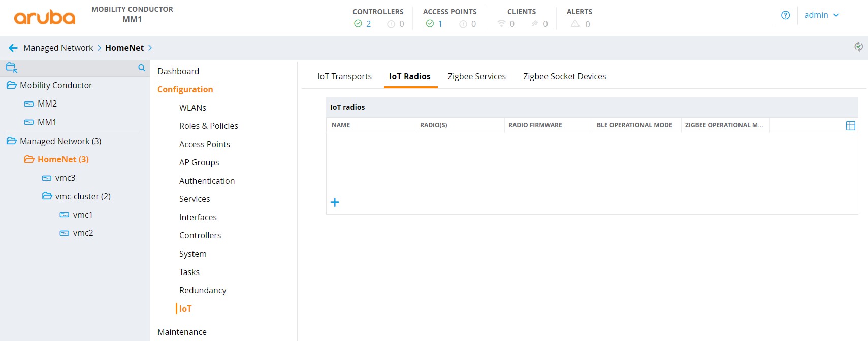The height and width of the screenshot is (341, 868).
Task: Open Tasks page
Action: point(189,272)
